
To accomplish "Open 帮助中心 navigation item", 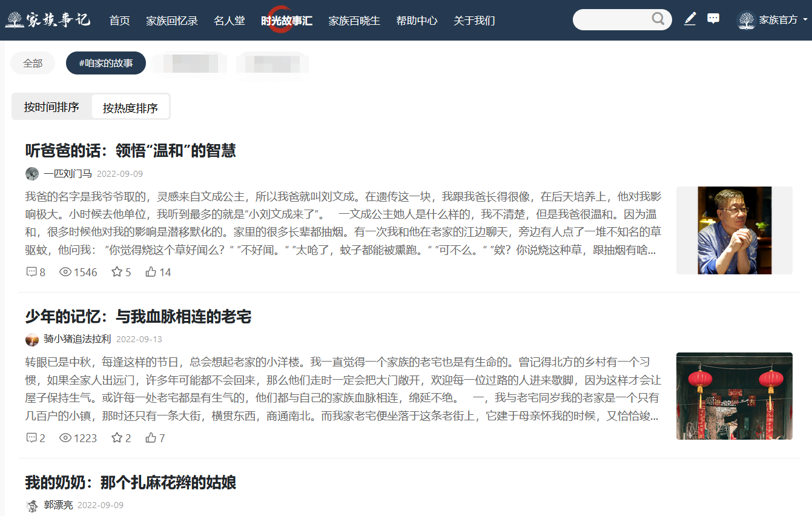I will point(417,21).
